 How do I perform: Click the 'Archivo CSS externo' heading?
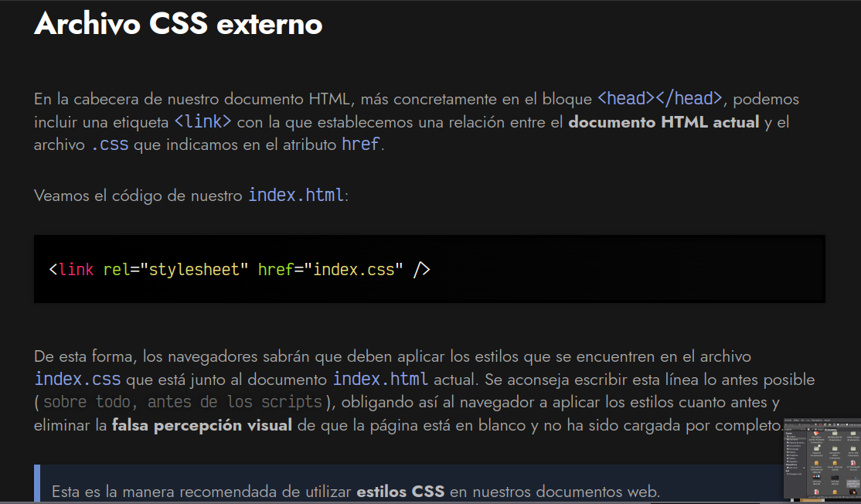pyautogui.click(x=179, y=24)
